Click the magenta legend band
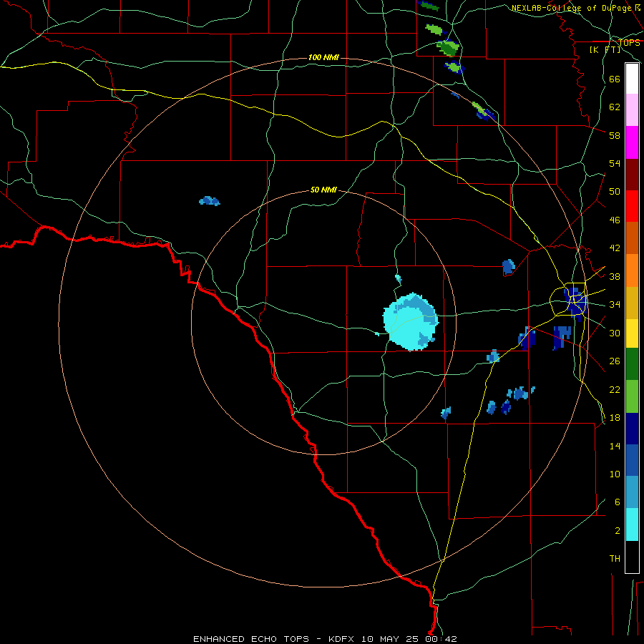Image resolution: width=644 pixels, height=644 pixels. pos(632,142)
